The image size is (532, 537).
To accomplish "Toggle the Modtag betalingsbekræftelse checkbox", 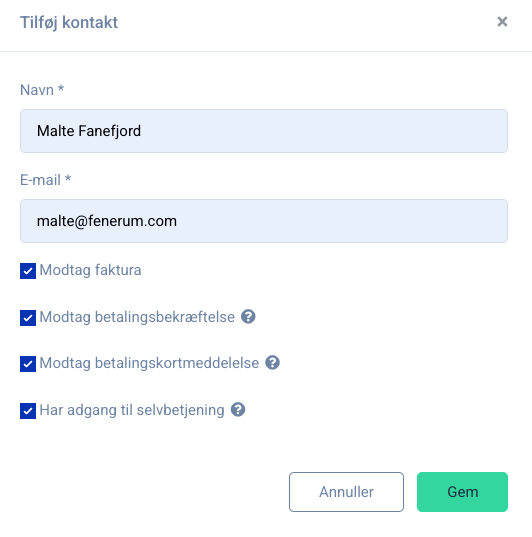I will (x=28, y=318).
